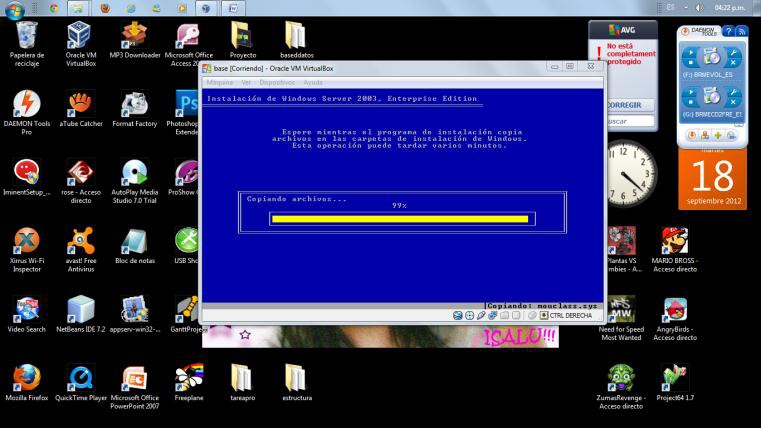Select the NetBeans IDE 7.2 desktop icon
761x428 pixels.
(81, 314)
